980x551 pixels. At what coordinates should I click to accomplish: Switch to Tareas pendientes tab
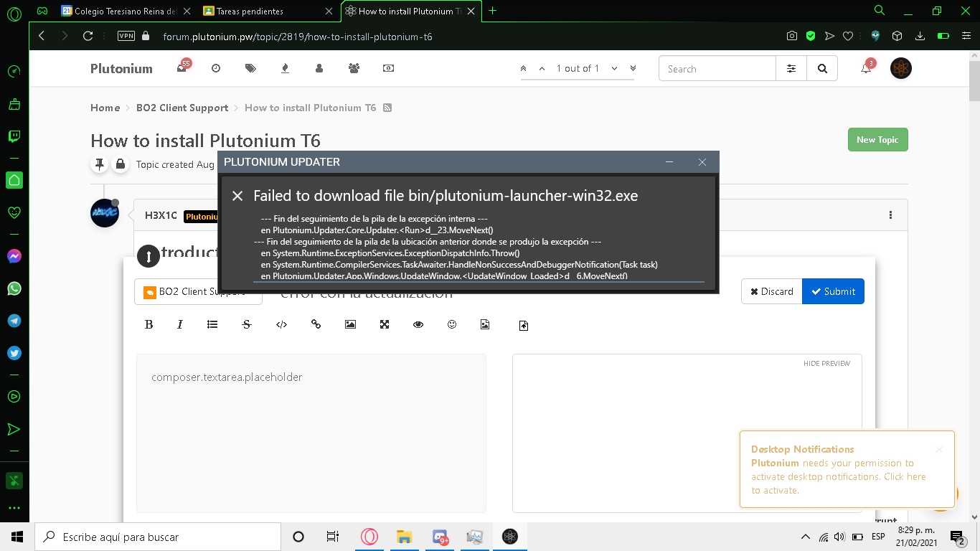269,11
